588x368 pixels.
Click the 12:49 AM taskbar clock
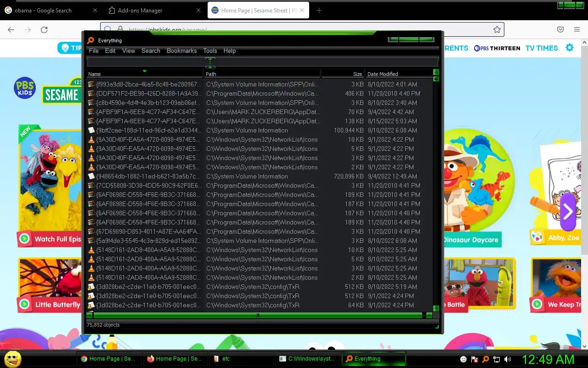pyautogui.click(x=548, y=359)
